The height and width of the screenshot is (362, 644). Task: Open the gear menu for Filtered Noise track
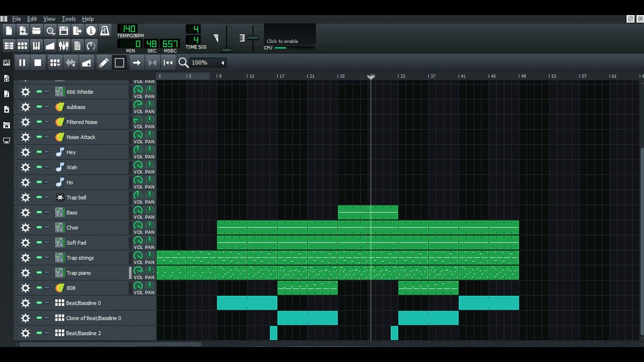click(25, 122)
